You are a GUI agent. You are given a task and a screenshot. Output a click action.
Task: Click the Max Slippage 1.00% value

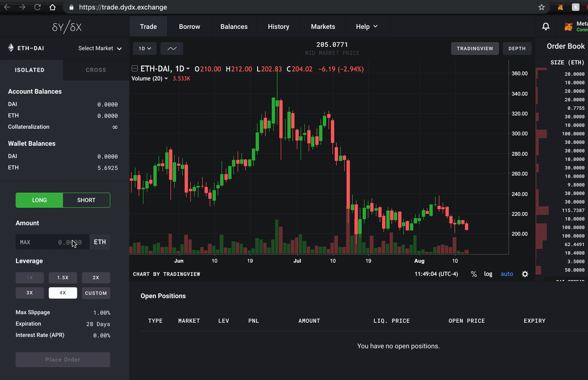102,313
